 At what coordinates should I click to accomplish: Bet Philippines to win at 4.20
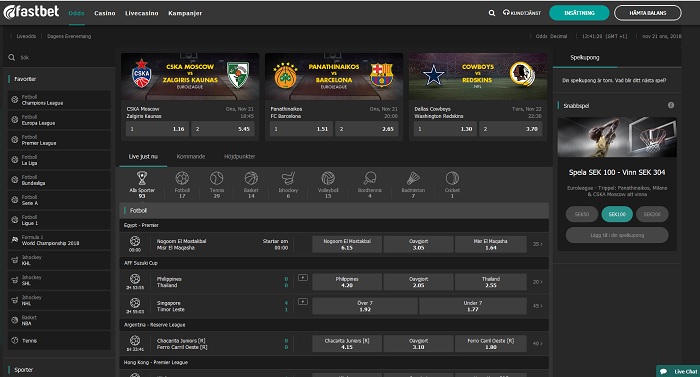pos(347,282)
